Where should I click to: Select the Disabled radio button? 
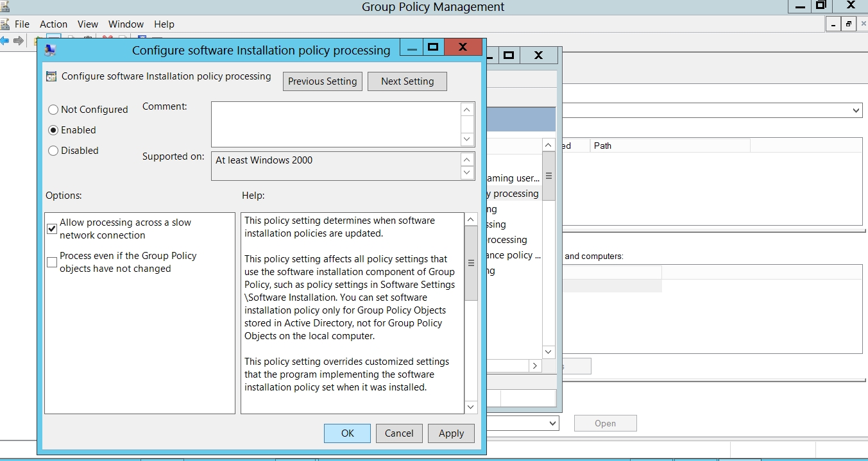pyautogui.click(x=53, y=151)
